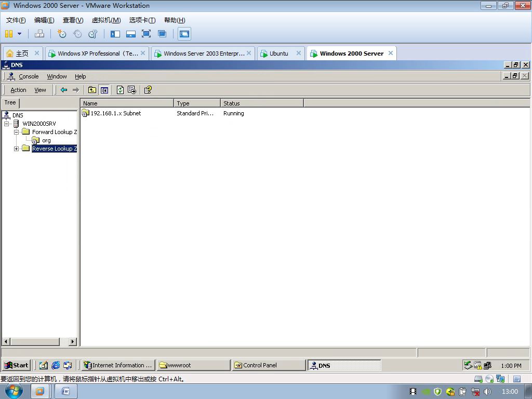Image resolution: width=532 pixels, height=399 pixels.
Task: Open the 帮助(H) menu
Action: [x=175, y=20]
